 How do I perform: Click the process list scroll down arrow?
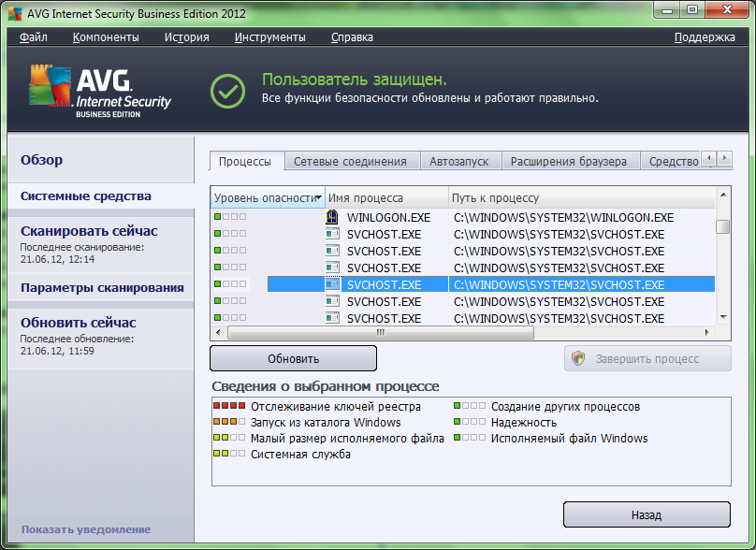(x=723, y=317)
